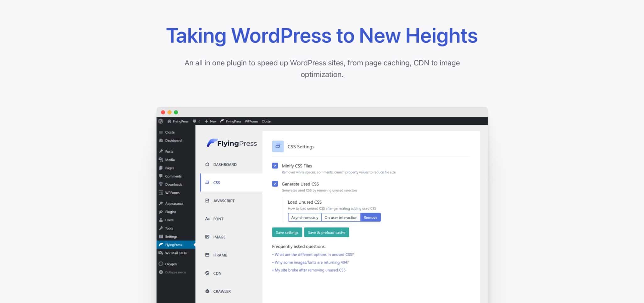Click the FlyingPress wing icon in admin bar
The image size is (644, 303).
tap(222, 121)
